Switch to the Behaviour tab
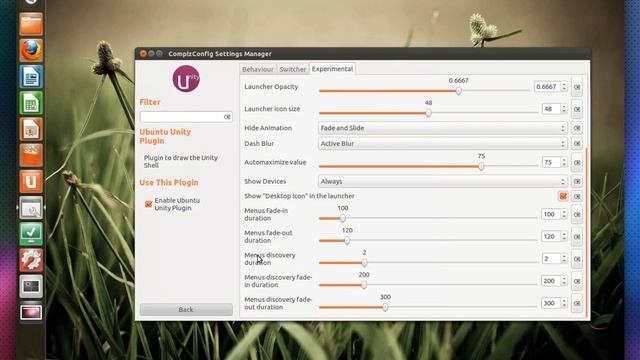 point(258,69)
